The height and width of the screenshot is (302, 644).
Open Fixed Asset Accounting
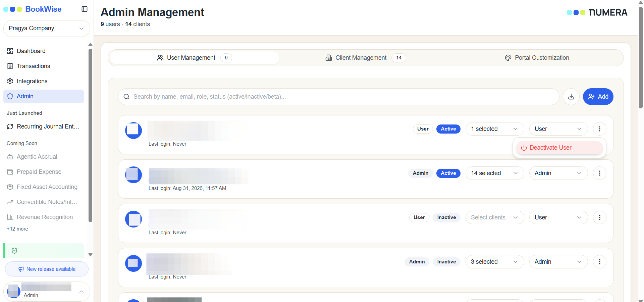[x=44, y=187]
